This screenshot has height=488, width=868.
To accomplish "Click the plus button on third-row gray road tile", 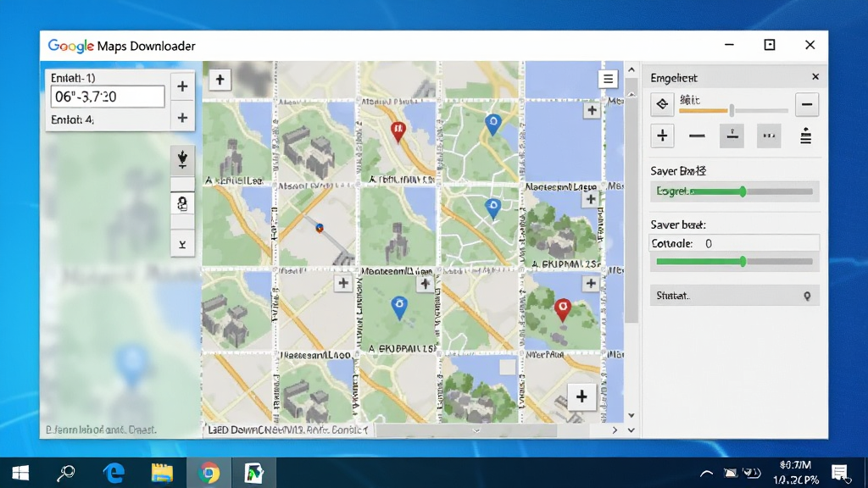I will [343, 283].
